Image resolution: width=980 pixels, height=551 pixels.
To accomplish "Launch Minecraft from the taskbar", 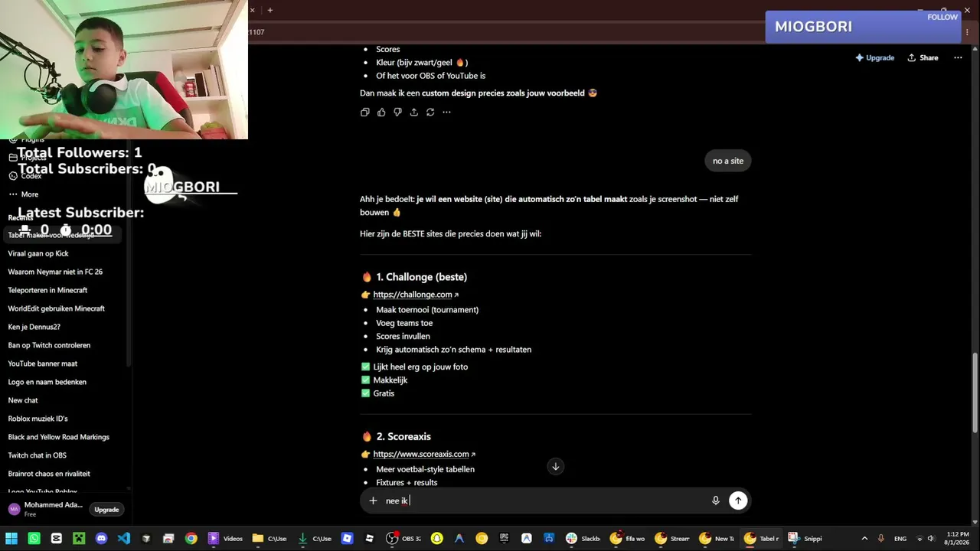I will point(79,539).
